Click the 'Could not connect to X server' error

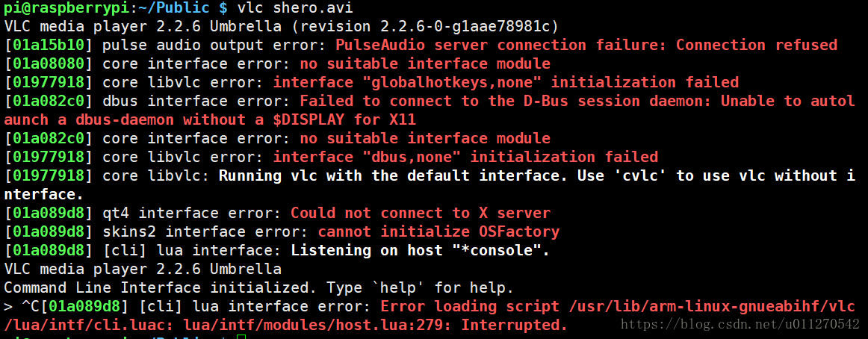(x=421, y=213)
